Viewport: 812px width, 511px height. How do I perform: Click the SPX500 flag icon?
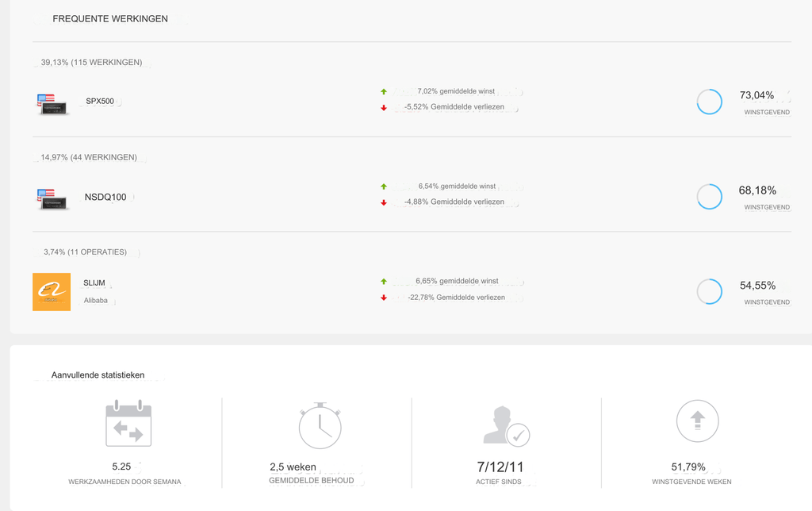click(52, 103)
